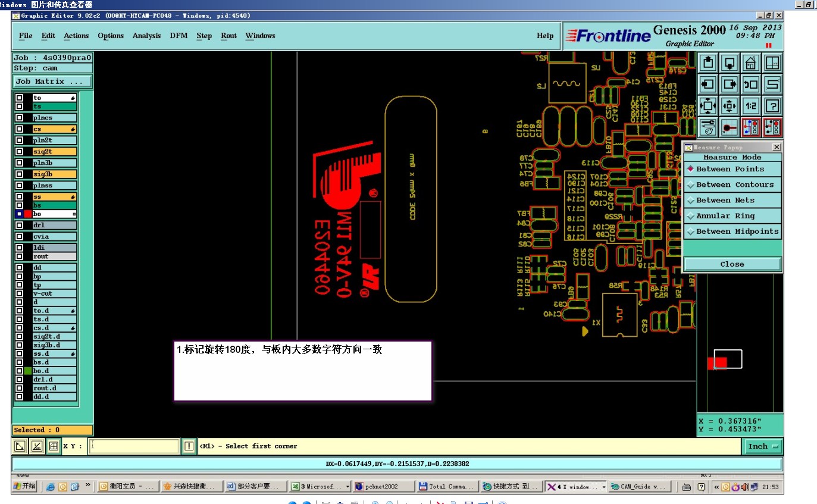Select the Between Midpoints measure mode
The image size is (817, 504).
732,231
